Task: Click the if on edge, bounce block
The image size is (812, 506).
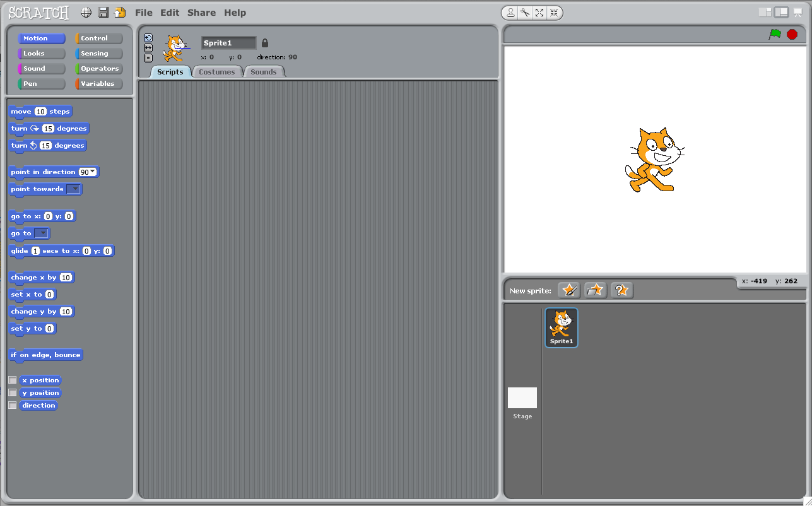Action: click(x=45, y=355)
